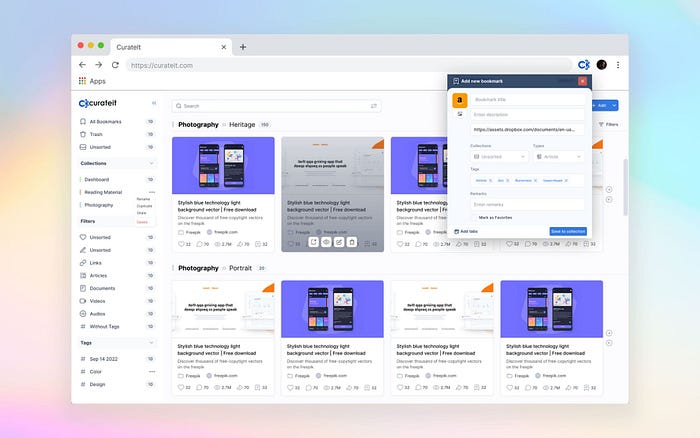Remove the first tag chip in Tags field

pos(490,180)
